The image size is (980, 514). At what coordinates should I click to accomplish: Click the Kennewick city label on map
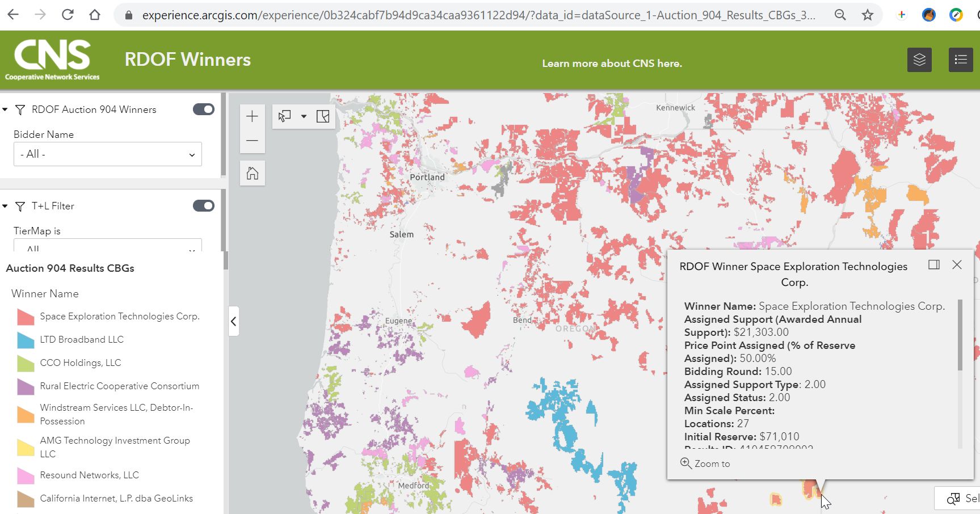[x=675, y=108]
